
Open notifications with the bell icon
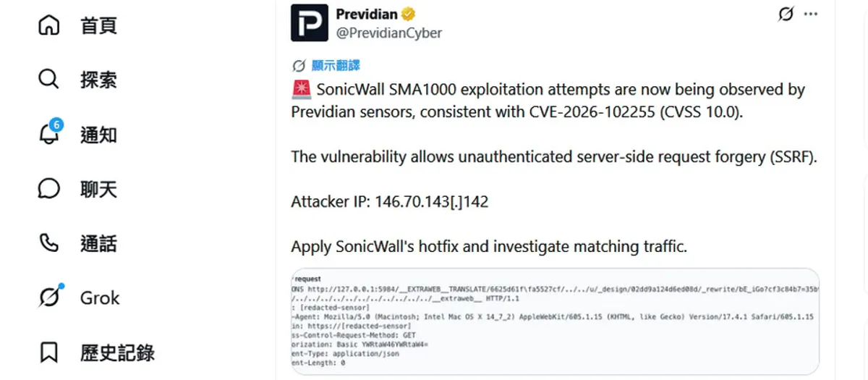pos(48,134)
